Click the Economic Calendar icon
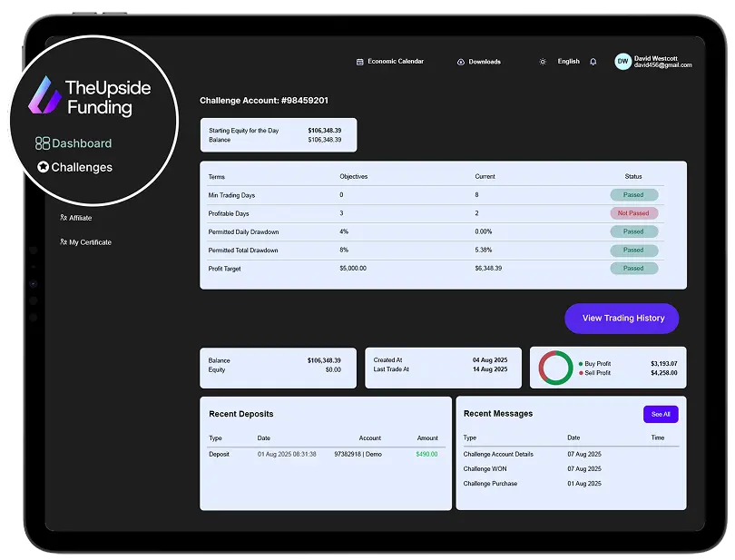Viewport: 735px width, 560px height. coord(360,62)
